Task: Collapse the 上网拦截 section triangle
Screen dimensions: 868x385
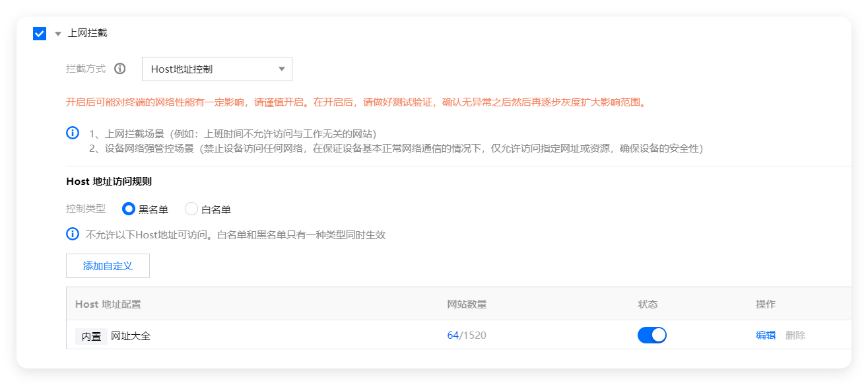Action: coord(58,34)
